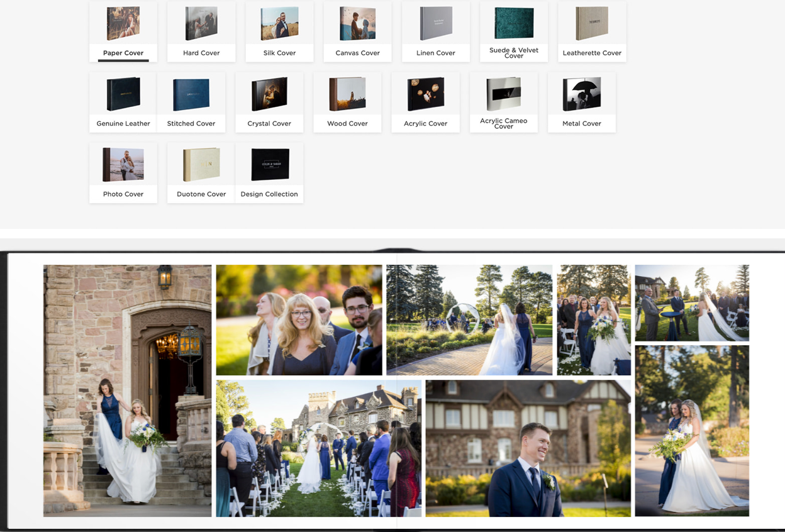The image size is (785, 532).
Task: Pick the Leatherette Cover option
Action: (x=592, y=31)
